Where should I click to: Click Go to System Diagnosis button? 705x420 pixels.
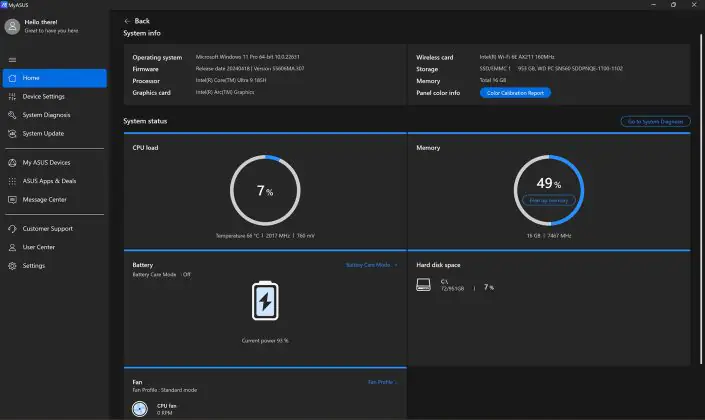pyautogui.click(x=655, y=121)
